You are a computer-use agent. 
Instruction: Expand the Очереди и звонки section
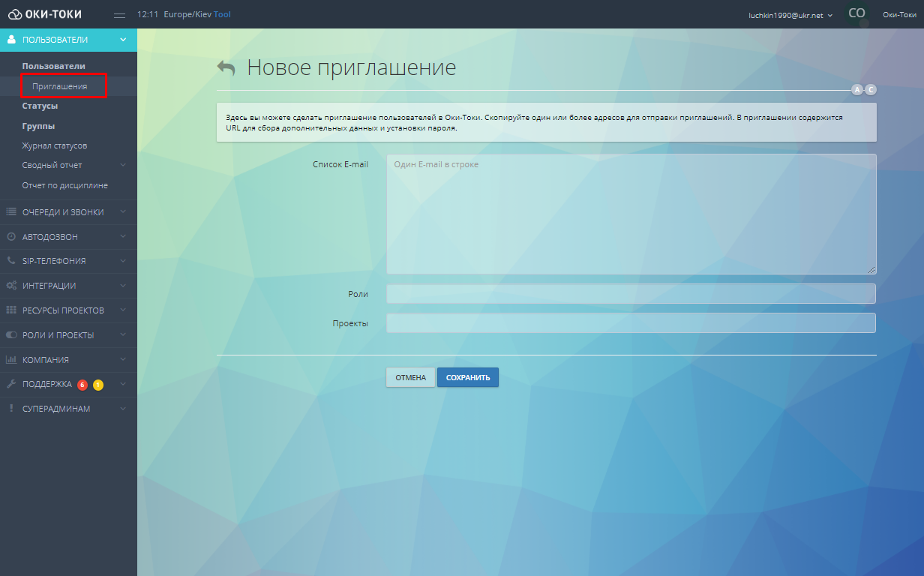[x=68, y=212]
